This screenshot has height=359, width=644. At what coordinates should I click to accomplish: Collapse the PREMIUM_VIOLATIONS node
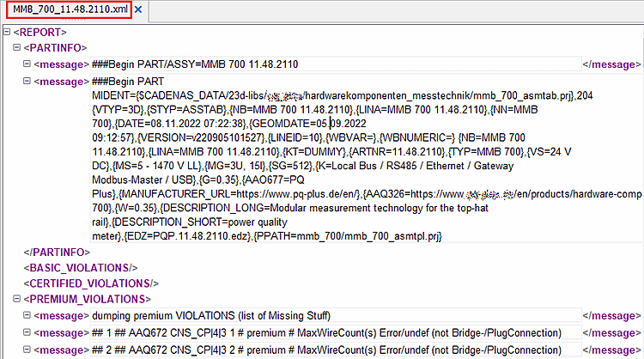click(x=16, y=299)
